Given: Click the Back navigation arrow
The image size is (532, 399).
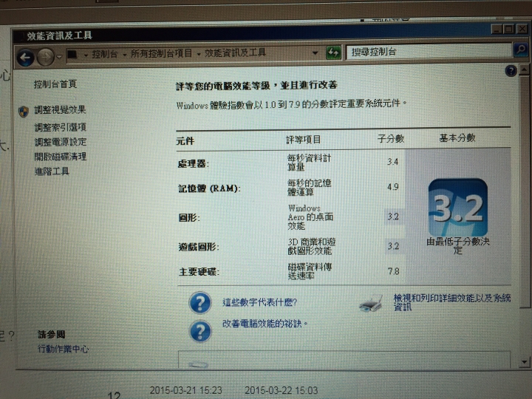Looking at the screenshot, I should tap(25, 58).
